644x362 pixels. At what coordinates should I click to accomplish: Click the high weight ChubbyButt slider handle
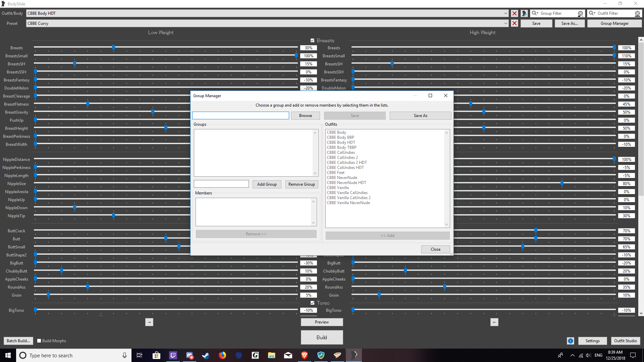[x=405, y=270]
